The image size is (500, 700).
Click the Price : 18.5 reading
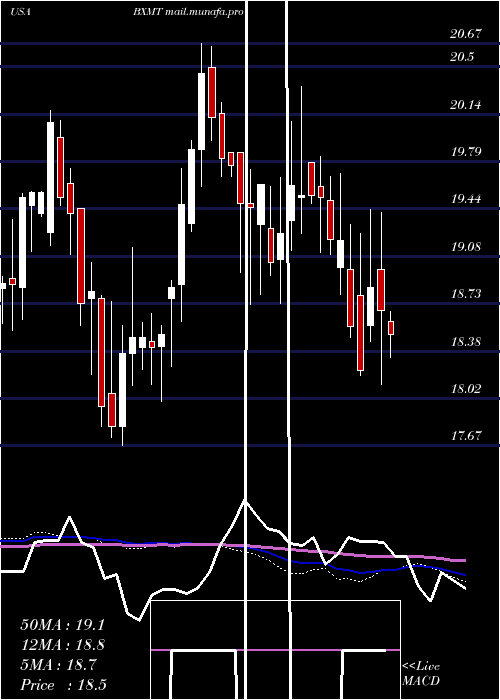point(63,685)
